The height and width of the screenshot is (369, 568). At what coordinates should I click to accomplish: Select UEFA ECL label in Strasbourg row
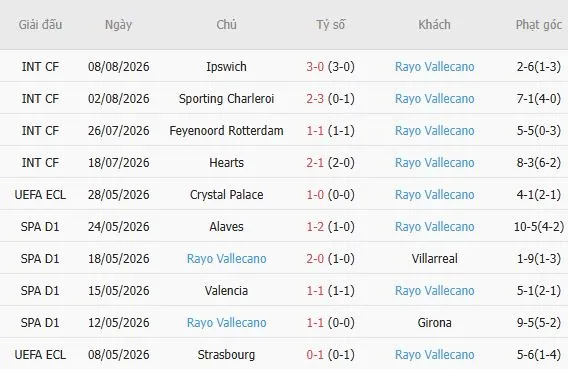(x=40, y=355)
